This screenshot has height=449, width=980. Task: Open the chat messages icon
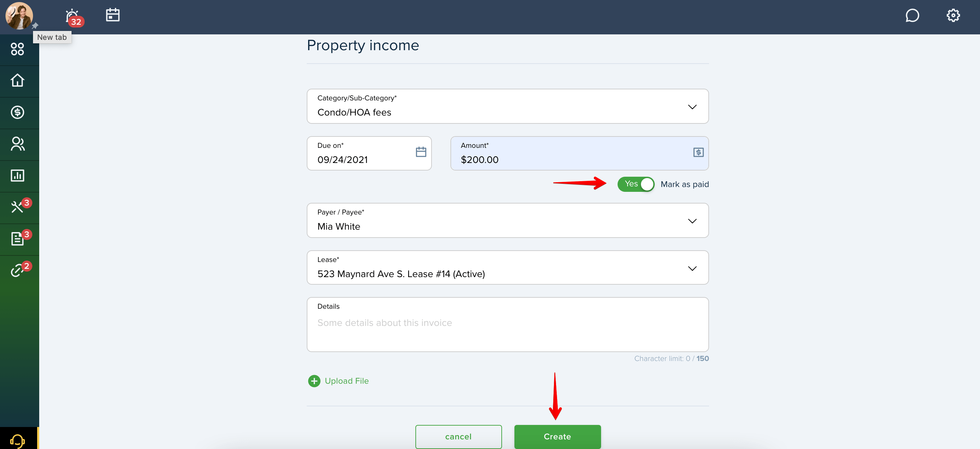912,15
